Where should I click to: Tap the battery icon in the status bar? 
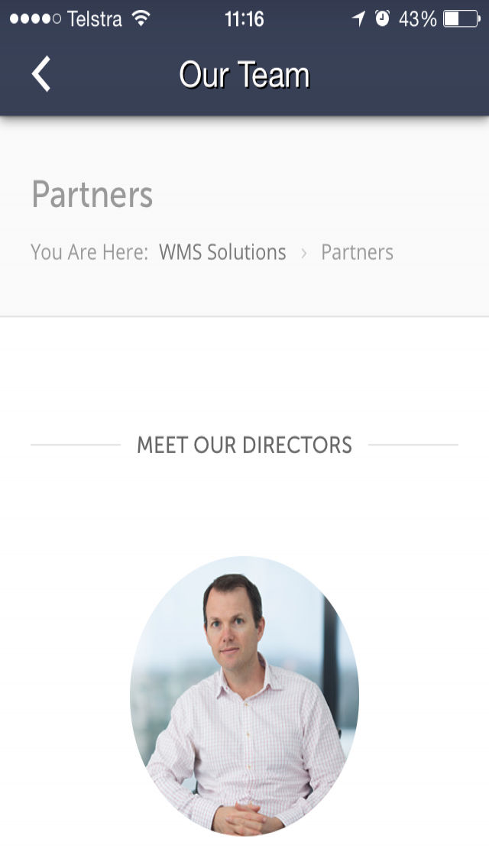[461, 19]
